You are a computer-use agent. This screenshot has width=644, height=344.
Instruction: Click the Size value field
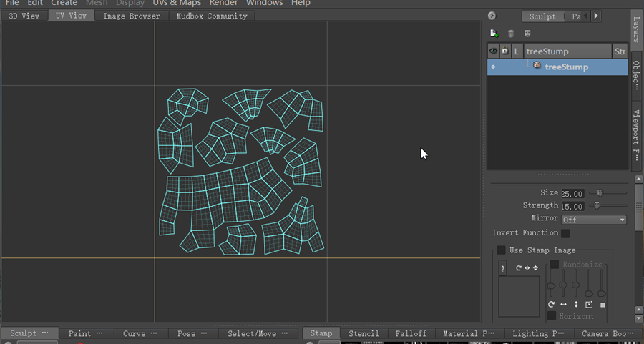(572, 193)
